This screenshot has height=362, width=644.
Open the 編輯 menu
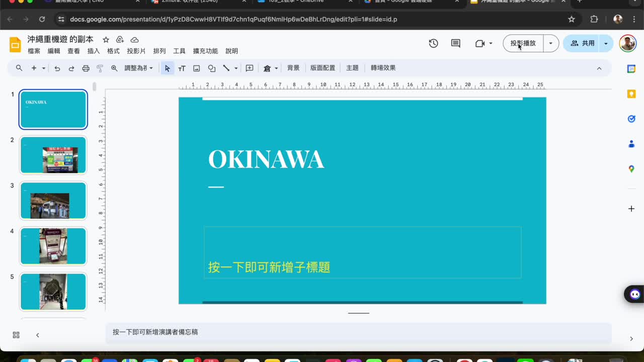pos(54,51)
